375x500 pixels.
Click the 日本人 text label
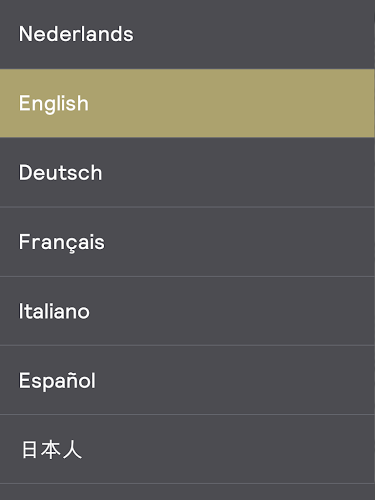pos(52,449)
